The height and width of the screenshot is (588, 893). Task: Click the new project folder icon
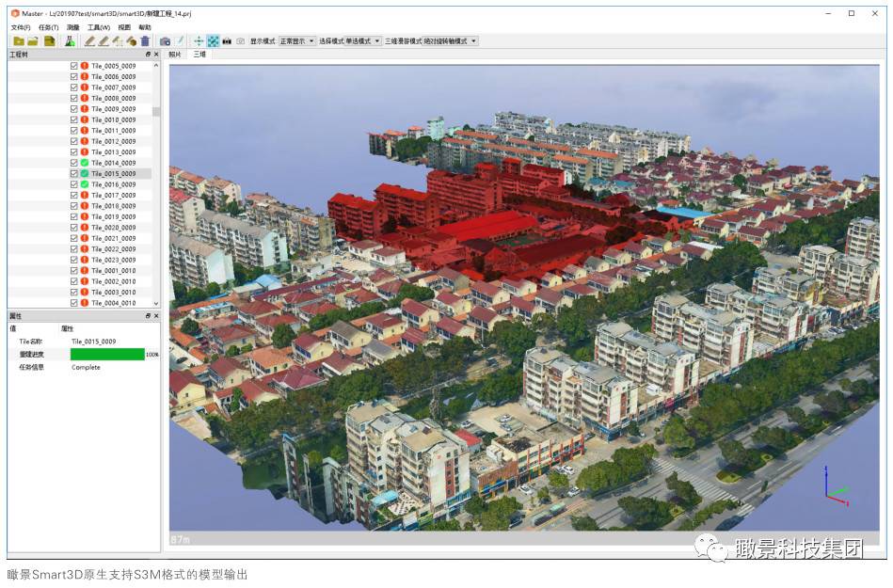pyautogui.click(x=19, y=41)
